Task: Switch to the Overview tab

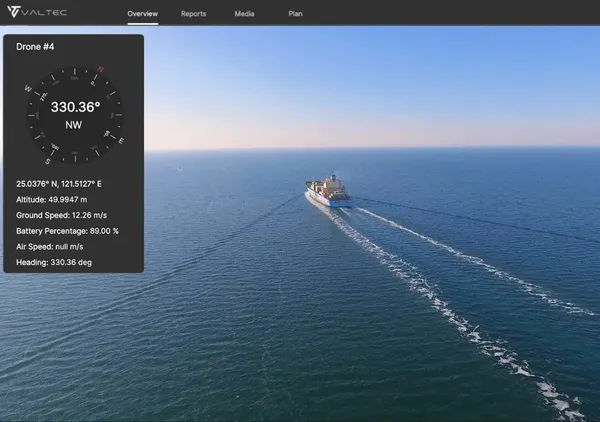Action: pos(143,14)
